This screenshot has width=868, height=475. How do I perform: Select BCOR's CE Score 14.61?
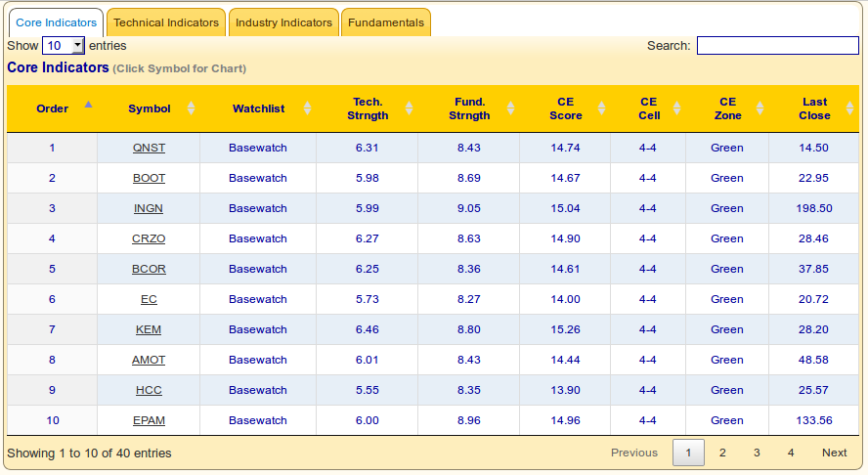tap(565, 269)
